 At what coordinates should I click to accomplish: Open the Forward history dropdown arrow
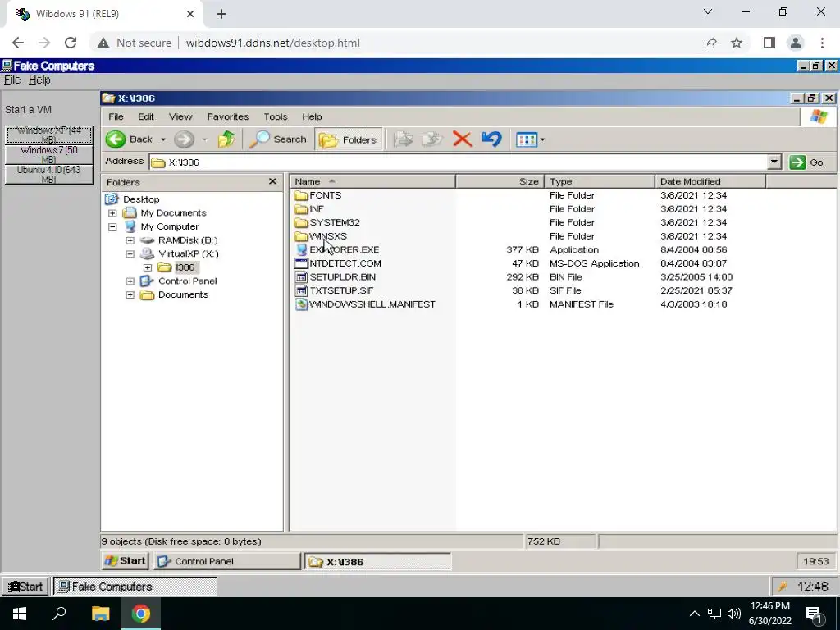(x=204, y=139)
